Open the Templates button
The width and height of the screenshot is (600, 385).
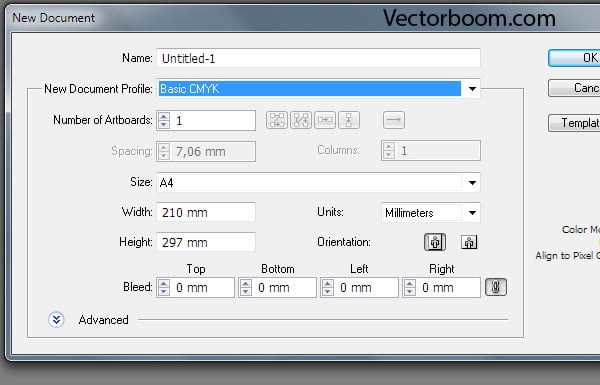574,123
